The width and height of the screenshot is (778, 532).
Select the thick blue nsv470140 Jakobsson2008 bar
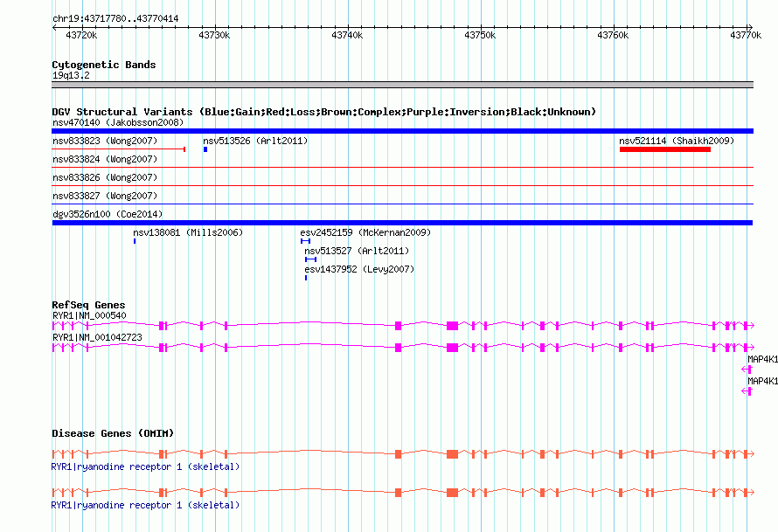click(x=402, y=131)
